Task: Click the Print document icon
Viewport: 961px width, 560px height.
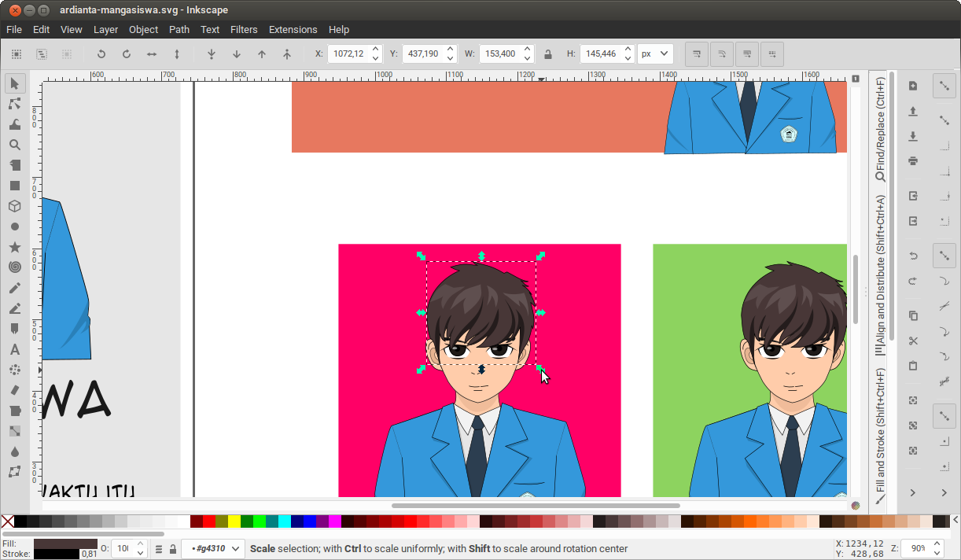Action: 911,160
